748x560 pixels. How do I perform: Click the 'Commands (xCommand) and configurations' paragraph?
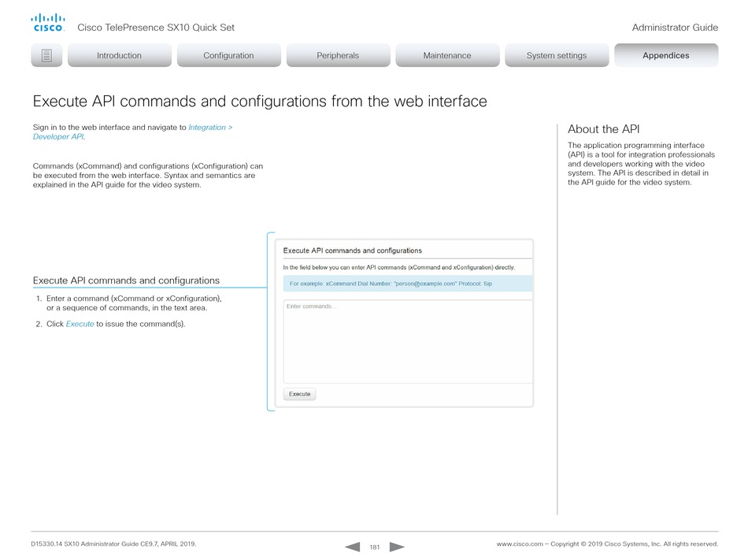click(148, 176)
